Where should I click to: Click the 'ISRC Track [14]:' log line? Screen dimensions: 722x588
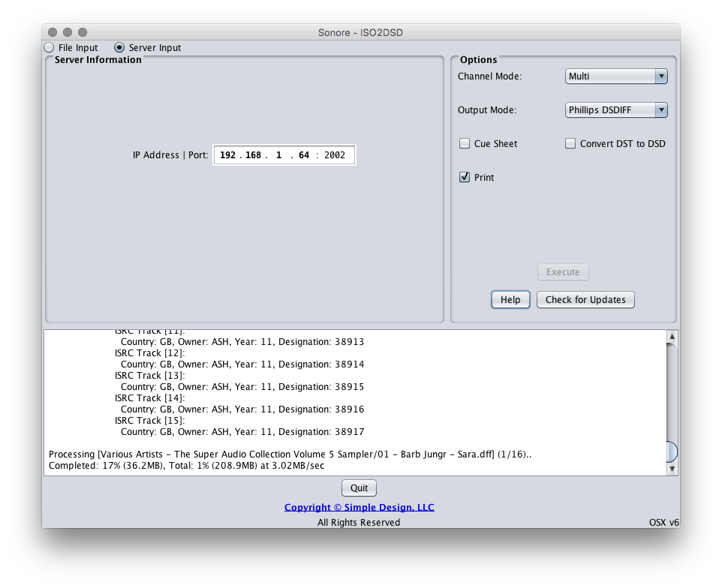[149, 398]
